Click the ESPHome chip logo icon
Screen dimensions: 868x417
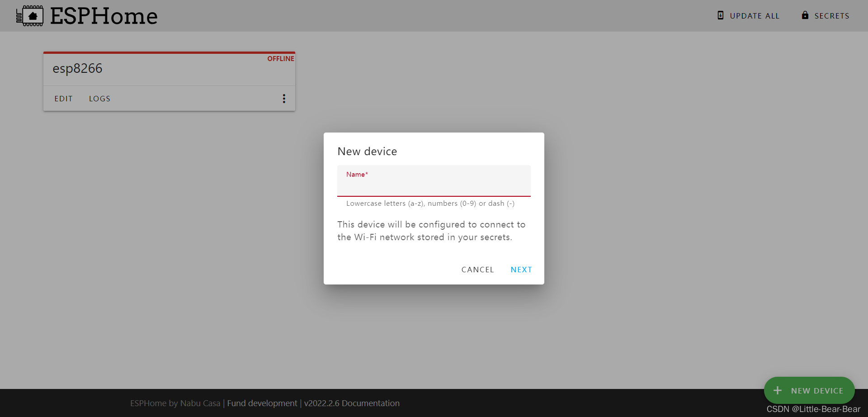pyautogui.click(x=30, y=15)
